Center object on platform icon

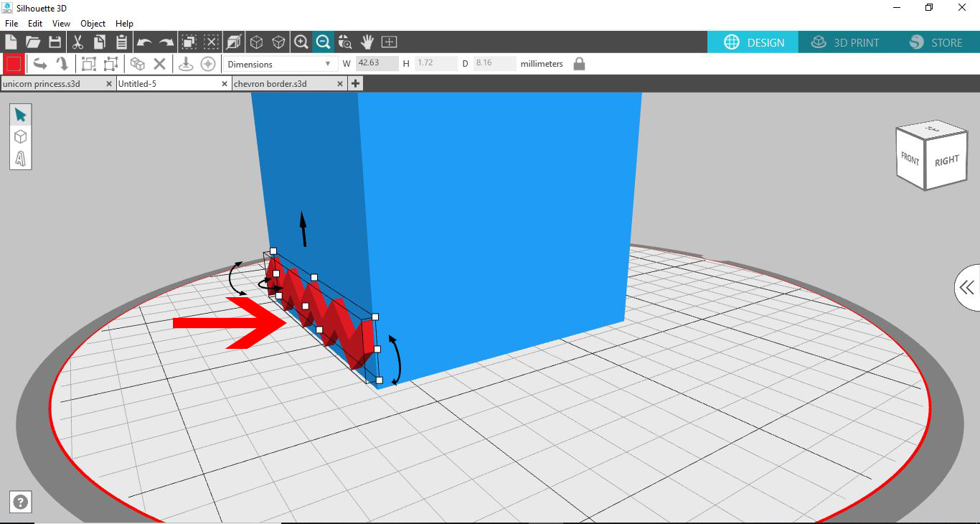(x=208, y=64)
